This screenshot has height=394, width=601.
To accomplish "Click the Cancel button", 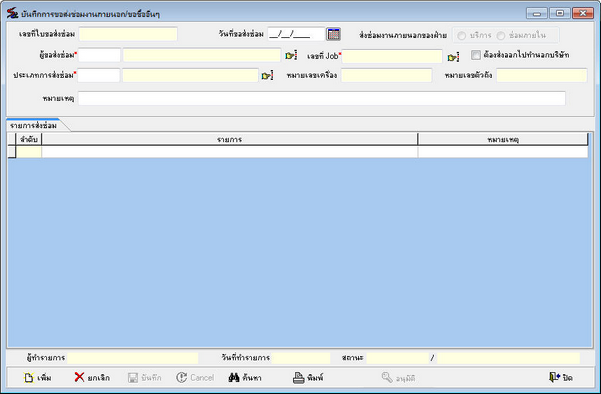I will point(195,378).
